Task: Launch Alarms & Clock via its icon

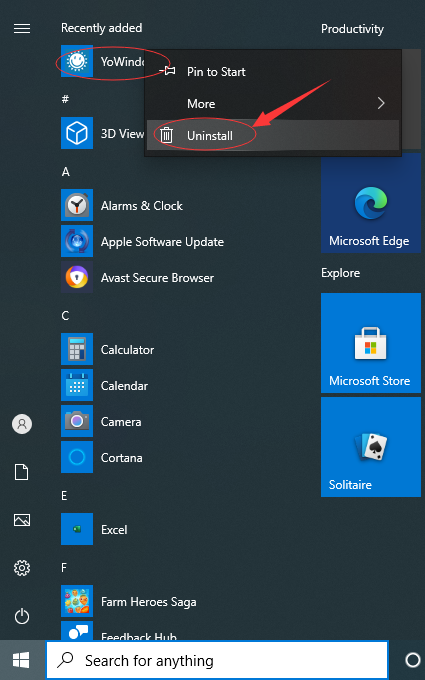Action: [x=77, y=205]
